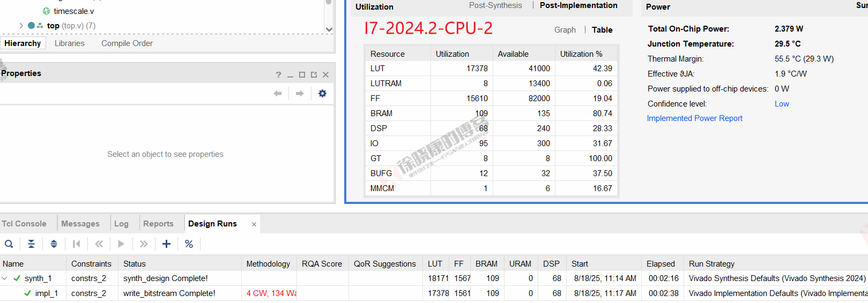Open Properties panel help question mark
This screenshot has height=303, width=868.
[278, 75]
